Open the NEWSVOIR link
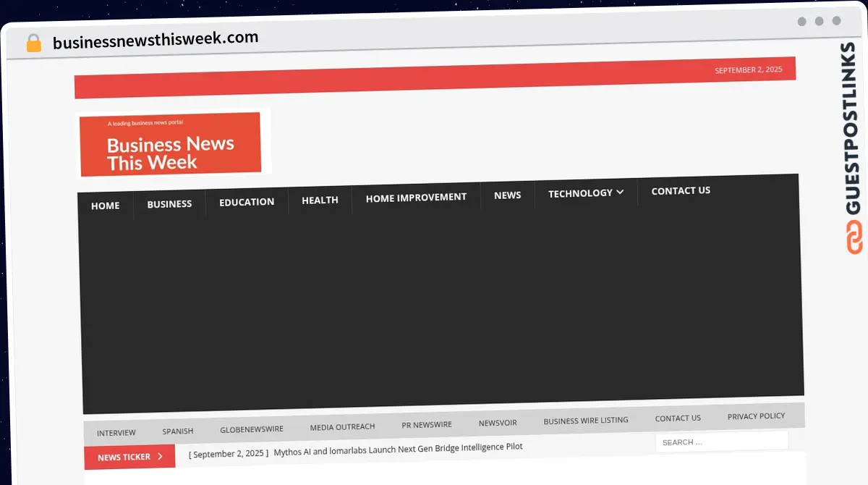The width and height of the screenshot is (868, 485). [x=498, y=423]
